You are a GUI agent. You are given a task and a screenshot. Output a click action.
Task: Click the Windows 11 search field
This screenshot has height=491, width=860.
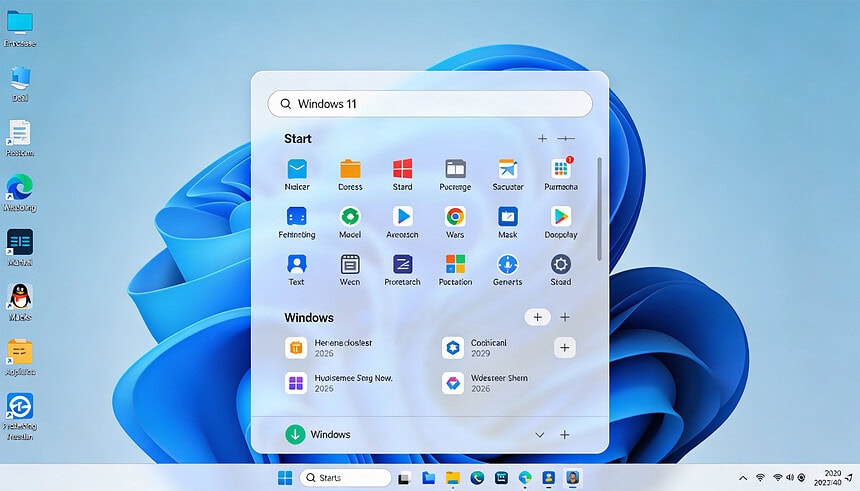430,104
